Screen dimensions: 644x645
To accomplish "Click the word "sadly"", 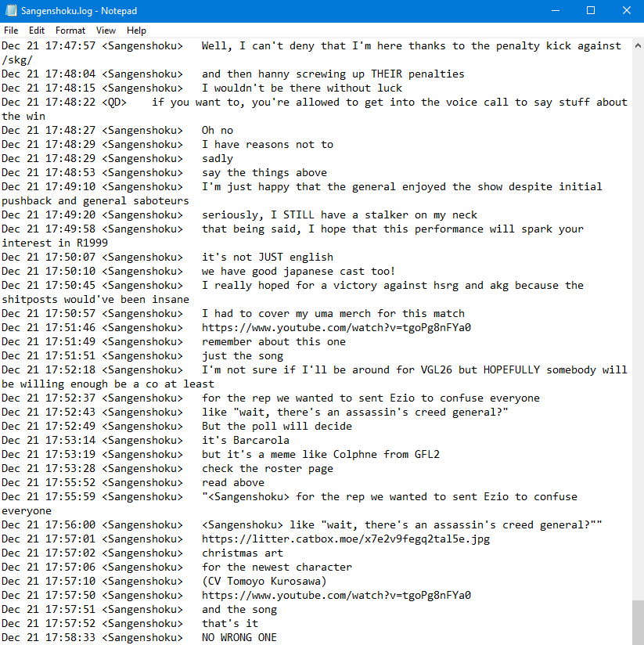I will 217,159.
